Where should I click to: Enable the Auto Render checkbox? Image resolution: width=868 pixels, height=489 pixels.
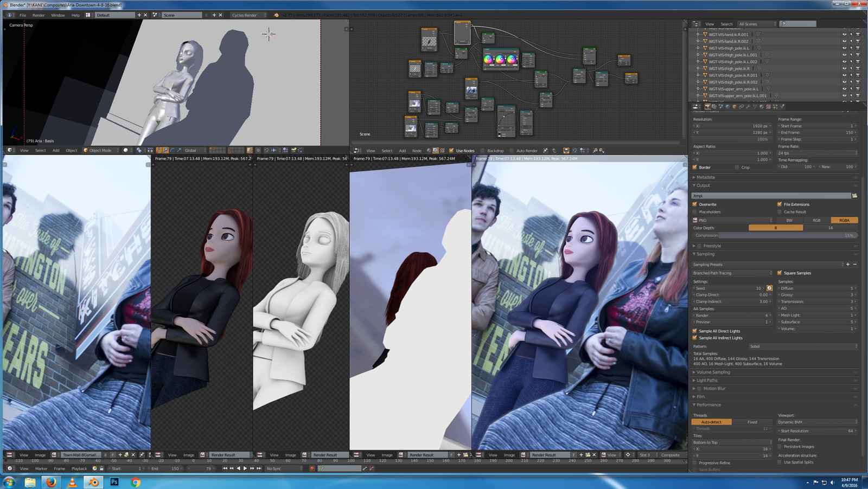[x=512, y=151]
